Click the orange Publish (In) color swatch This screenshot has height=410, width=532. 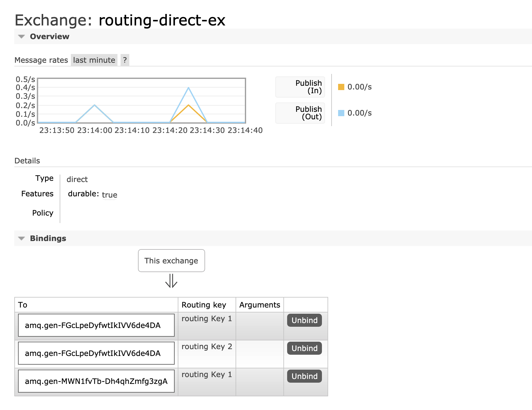tap(341, 87)
